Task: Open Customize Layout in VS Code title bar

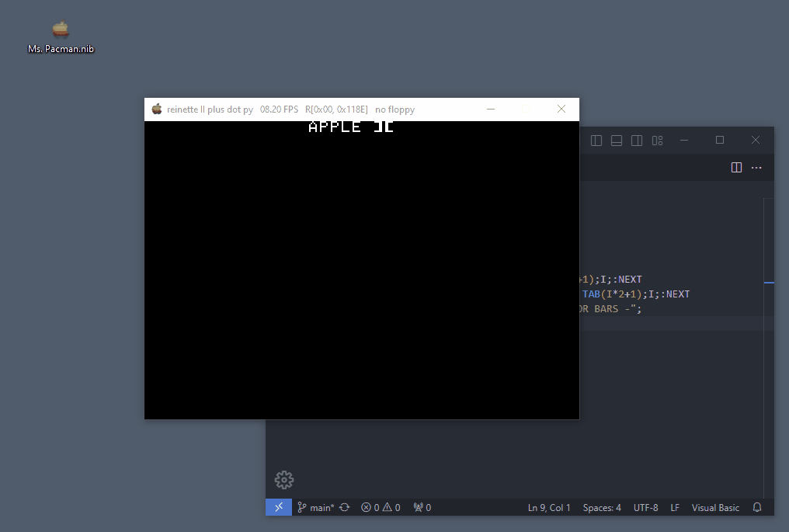Action: pyautogui.click(x=657, y=141)
